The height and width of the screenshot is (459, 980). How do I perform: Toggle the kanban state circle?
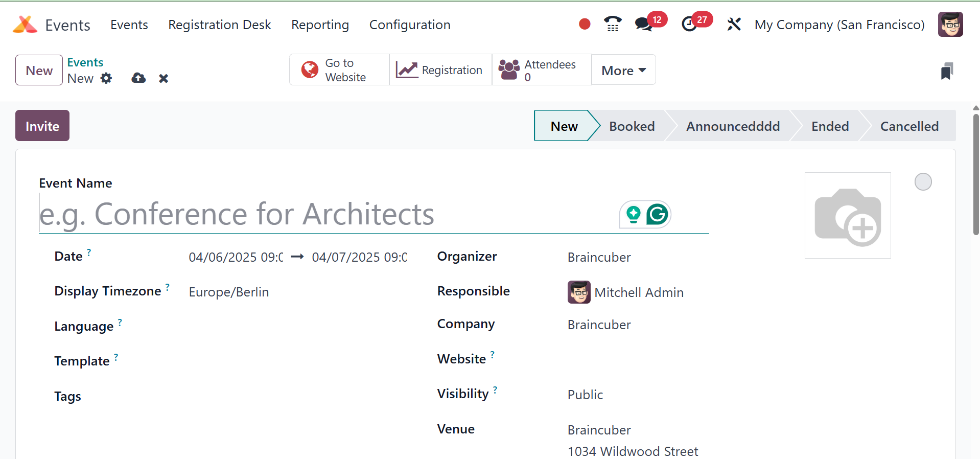tap(923, 182)
